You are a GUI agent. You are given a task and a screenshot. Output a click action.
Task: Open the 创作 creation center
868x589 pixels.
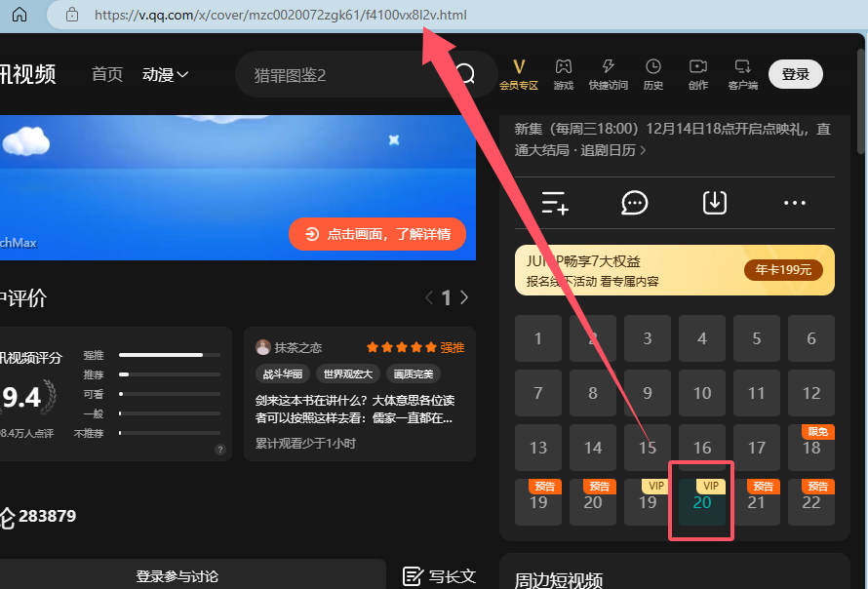pyautogui.click(x=696, y=73)
